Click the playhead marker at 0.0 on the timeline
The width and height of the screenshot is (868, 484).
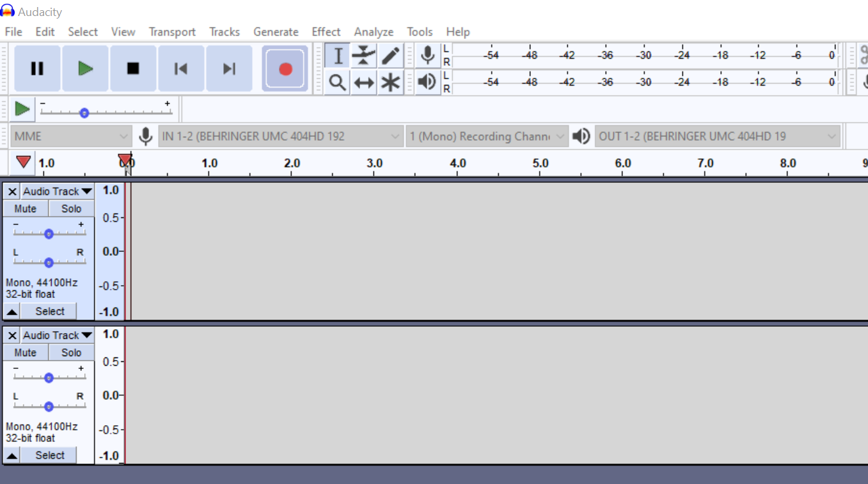[125, 160]
